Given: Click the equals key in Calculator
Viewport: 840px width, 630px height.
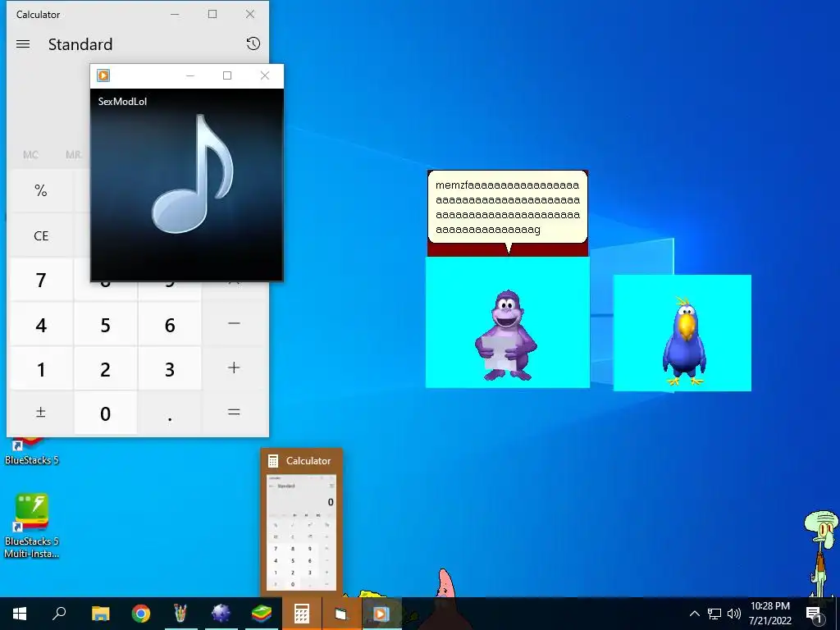Looking at the screenshot, I should [234, 413].
